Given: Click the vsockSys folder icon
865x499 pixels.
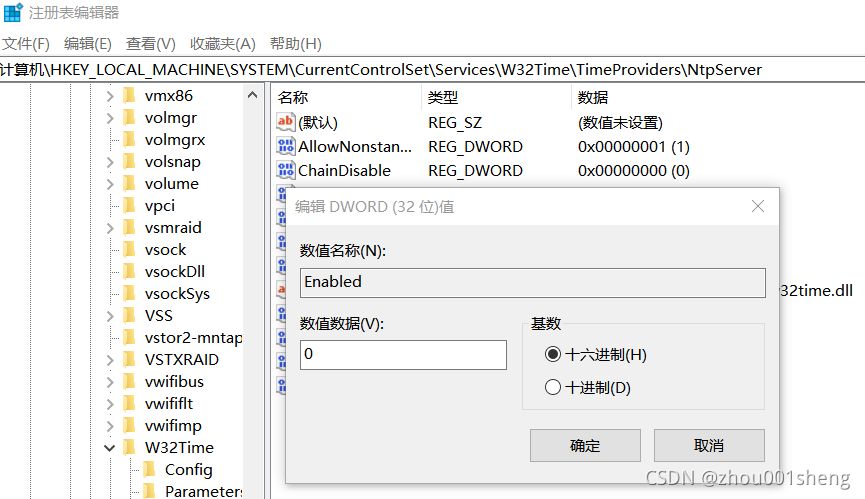Looking at the screenshot, I should 130,293.
